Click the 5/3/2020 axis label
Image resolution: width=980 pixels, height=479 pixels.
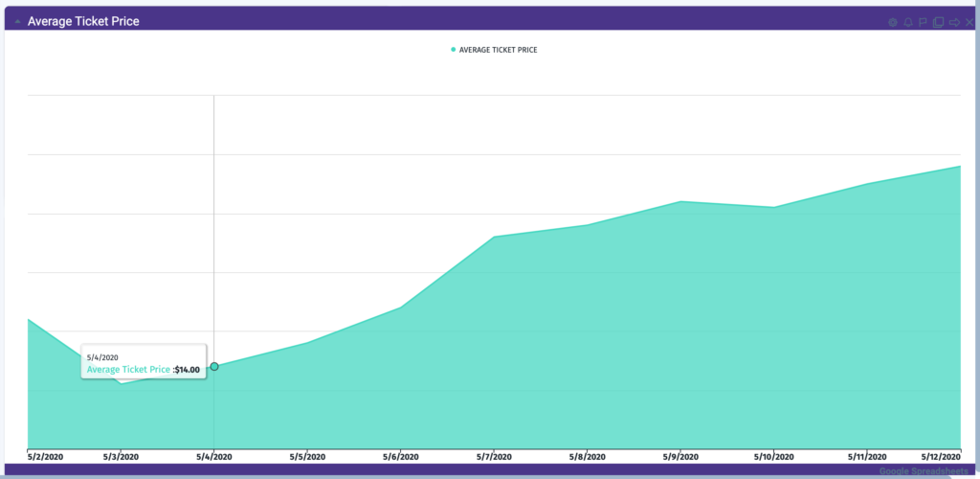pos(121,457)
